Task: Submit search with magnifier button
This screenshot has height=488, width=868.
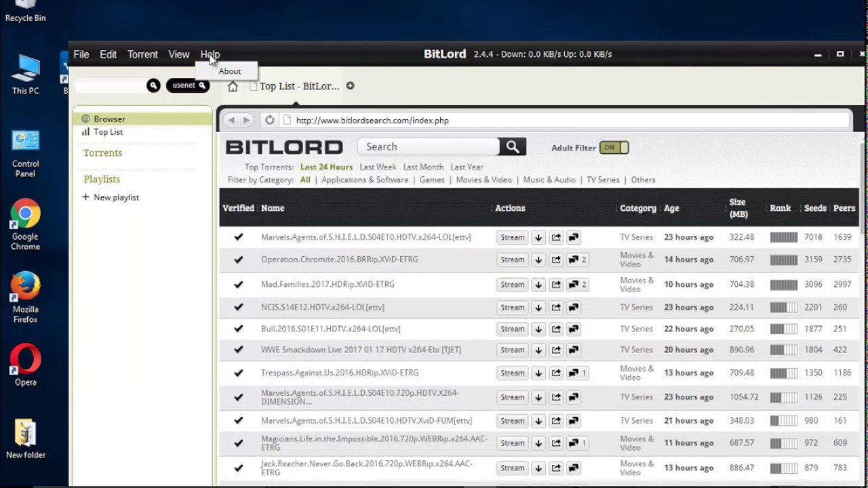Action: click(x=513, y=146)
